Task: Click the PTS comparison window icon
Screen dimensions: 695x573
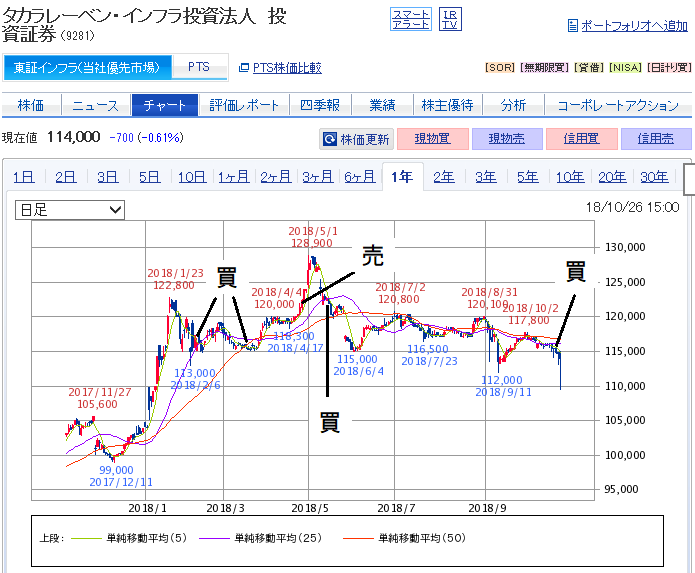Action: pyautogui.click(x=243, y=68)
